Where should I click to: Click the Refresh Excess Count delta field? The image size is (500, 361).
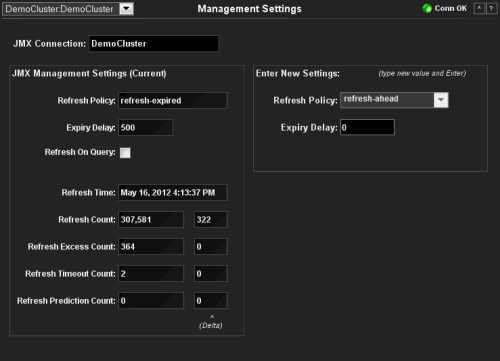pos(211,246)
